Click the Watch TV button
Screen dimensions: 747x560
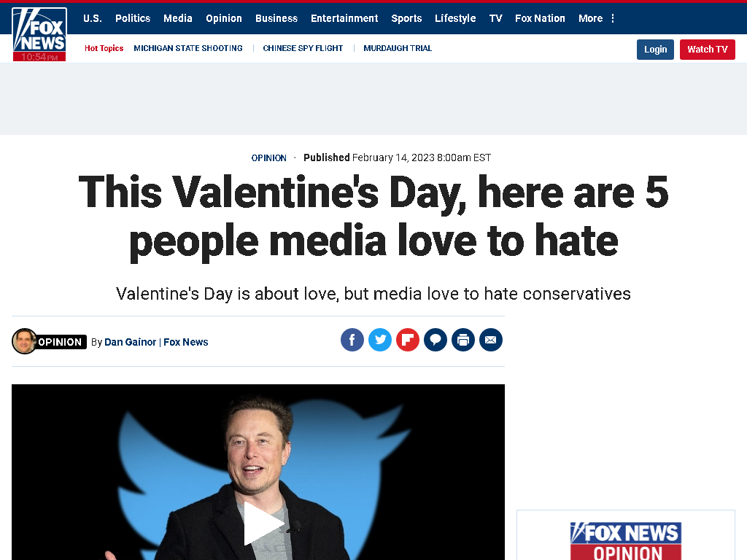pyautogui.click(x=707, y=50)
